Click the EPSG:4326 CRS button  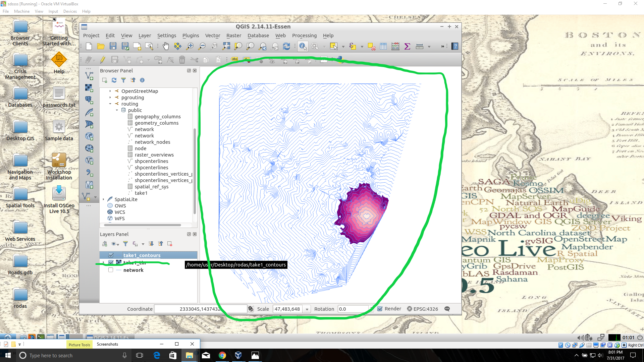(x=423, y=309)
